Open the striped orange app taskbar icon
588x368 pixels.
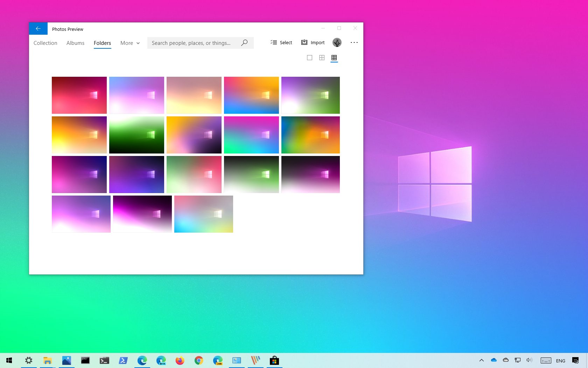[255, 360]
